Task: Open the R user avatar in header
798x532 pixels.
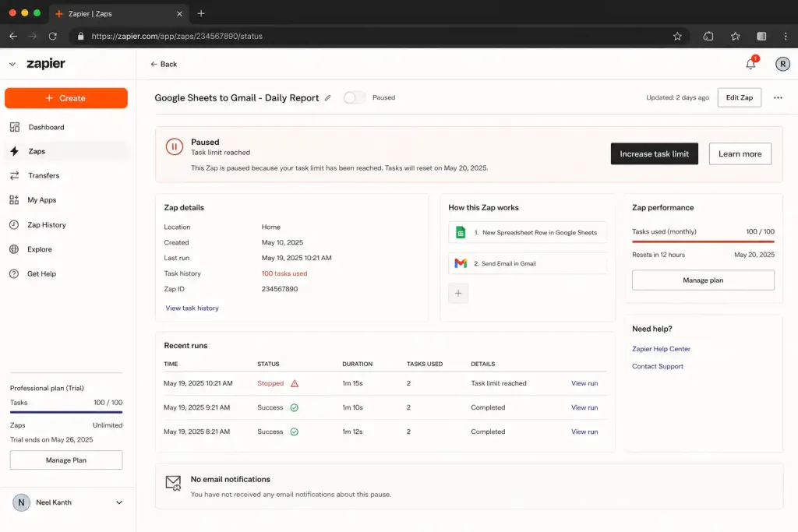Action: (x=782, y=64)
